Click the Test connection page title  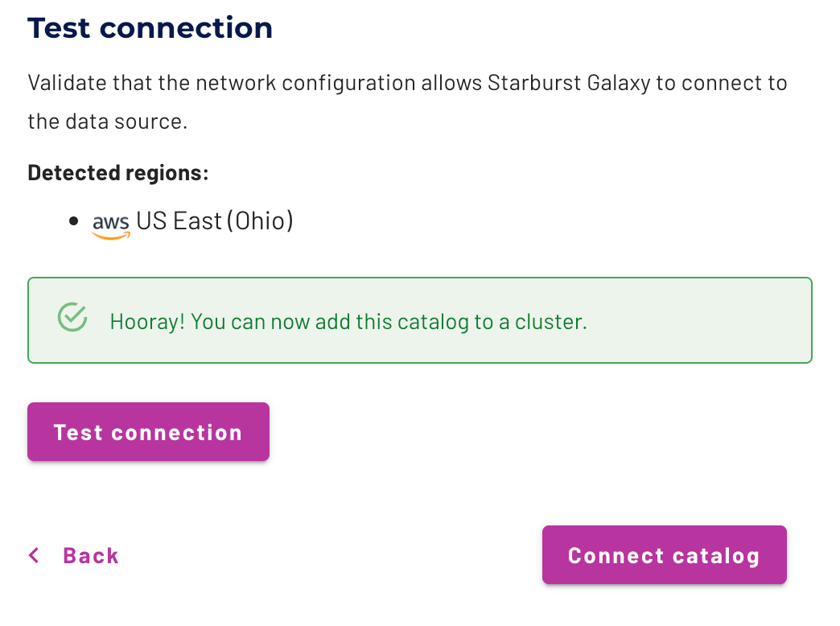point(150,27)
